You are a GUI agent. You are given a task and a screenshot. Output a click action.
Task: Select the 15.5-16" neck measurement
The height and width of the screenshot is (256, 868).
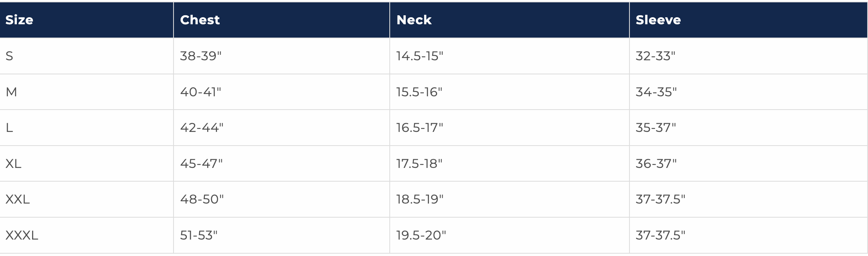(x=420, y=92)
